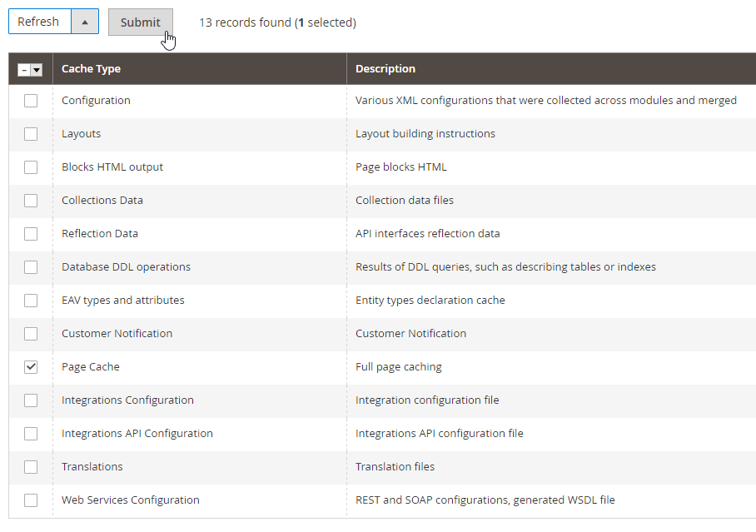The width and height of the screenshot is (756, 532).
Task: Select the Blocks HTML output checkbox
Action: (x=31, y=167)
